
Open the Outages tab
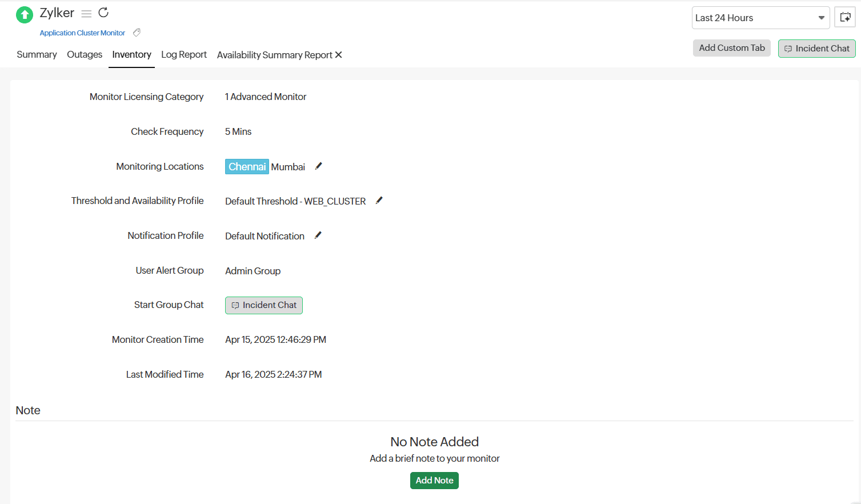(x=85, y=55)
